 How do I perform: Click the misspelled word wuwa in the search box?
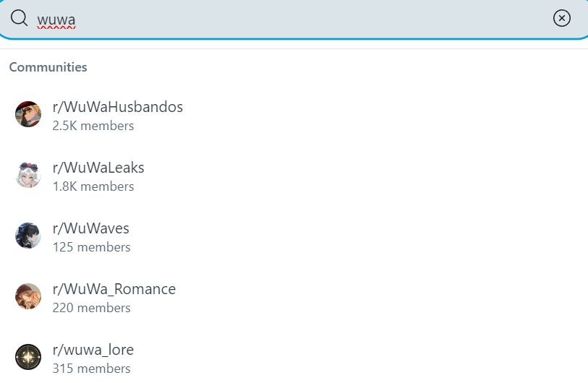coord(56,20)
